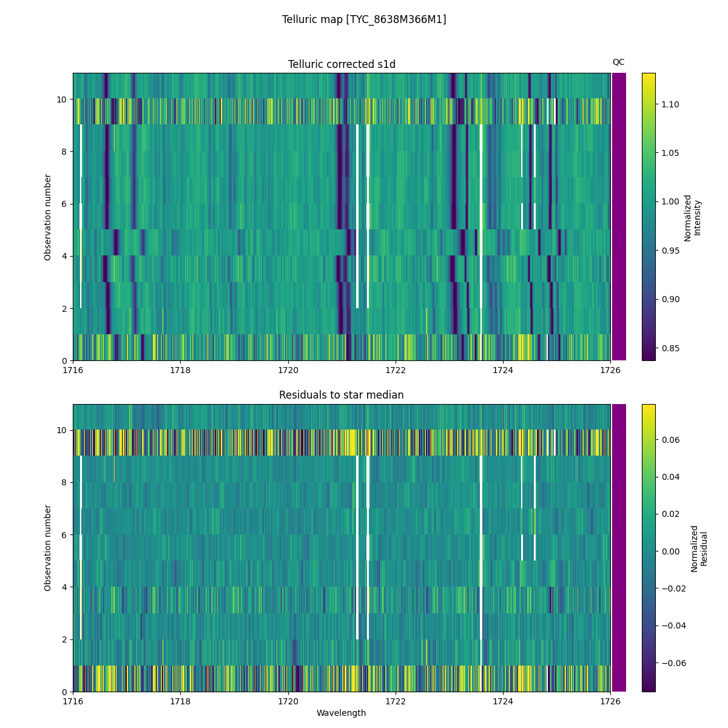Click the 0.02 tick on the residual colorbar
This screenshot has height=728, width=728.
point(671,514)
